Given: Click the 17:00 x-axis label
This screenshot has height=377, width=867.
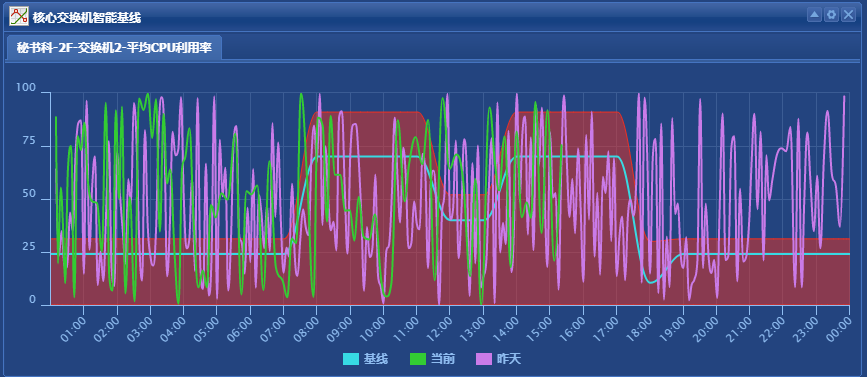Looking at the screenshot, I should pos(605,328).
